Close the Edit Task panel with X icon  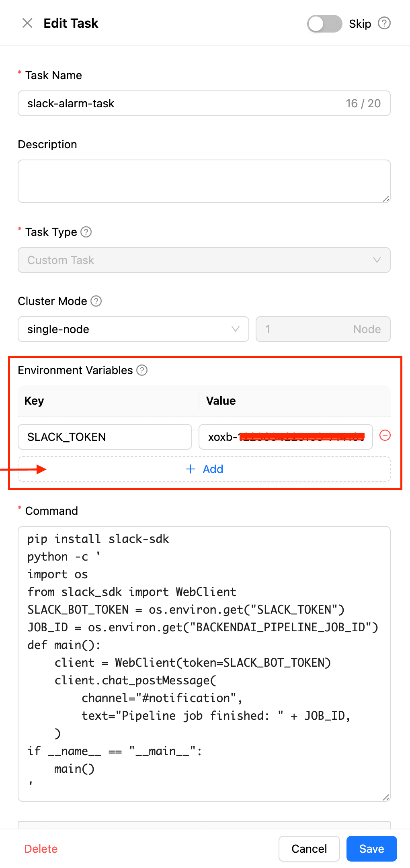[27, 23]
